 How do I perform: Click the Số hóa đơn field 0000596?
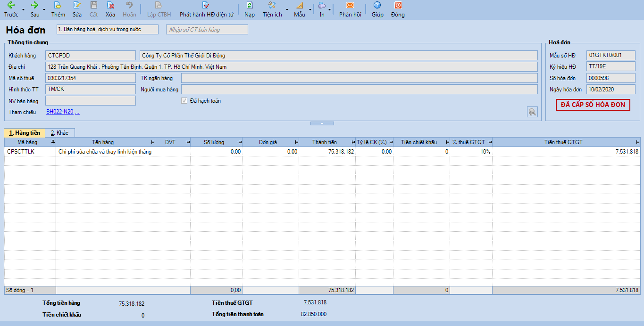tap(611, 78)
